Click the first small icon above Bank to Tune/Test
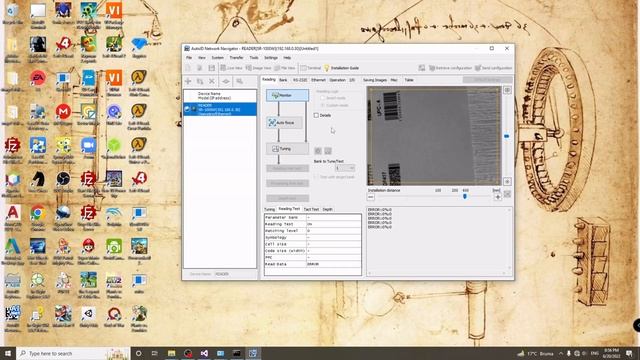640x360 pixels. [318, 151]
